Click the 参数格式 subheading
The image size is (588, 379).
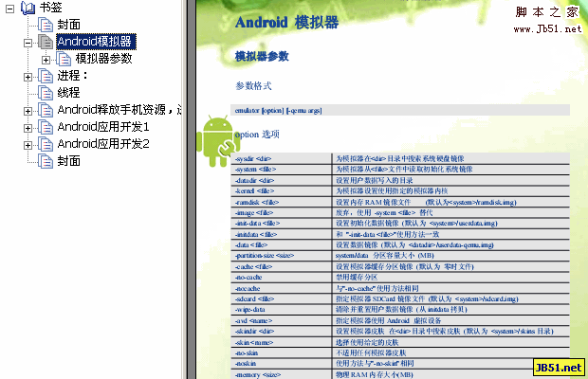(x=253, y=86)
